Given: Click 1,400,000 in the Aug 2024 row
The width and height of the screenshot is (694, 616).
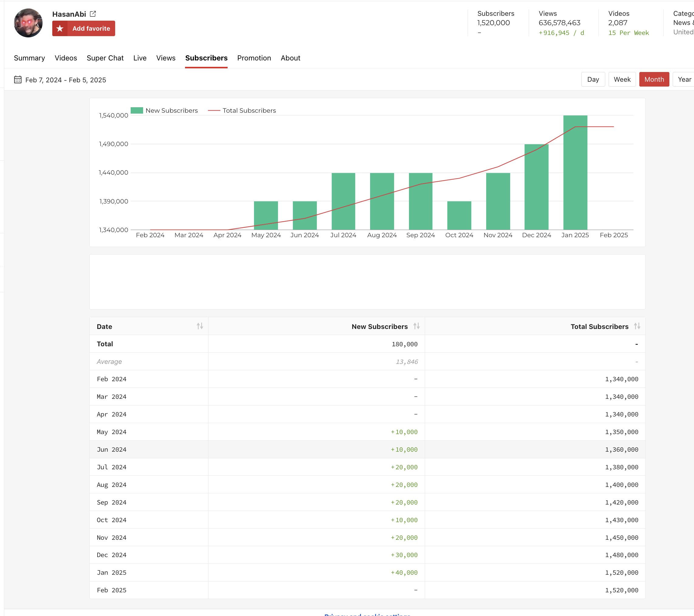Looking at the screenshot, I should click(x=622, y=485).
